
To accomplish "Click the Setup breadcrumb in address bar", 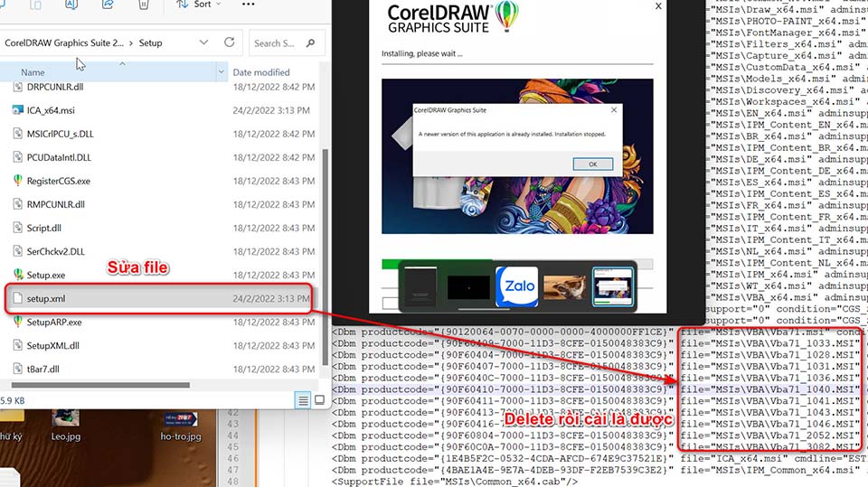I will [x=151, y=42].
